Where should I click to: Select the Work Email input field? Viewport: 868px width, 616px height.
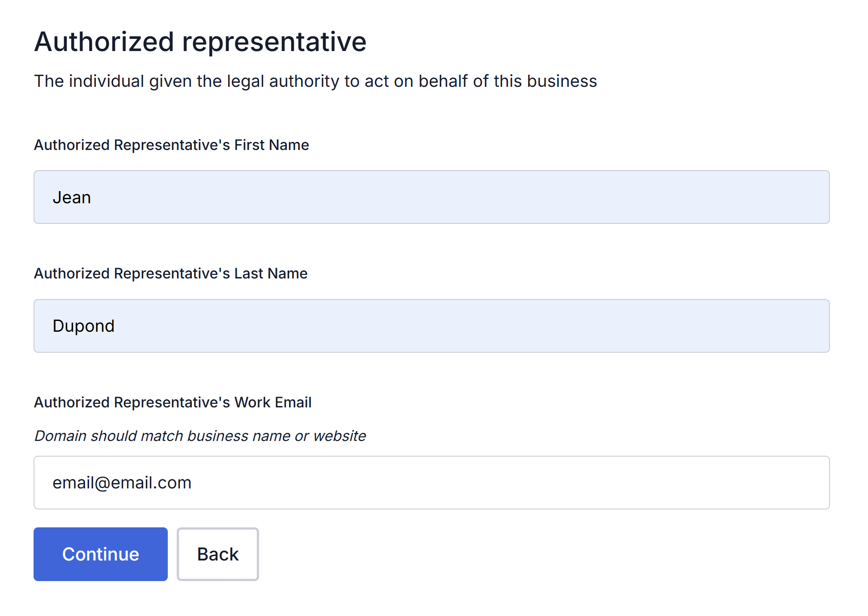click(x=432, y=483)
